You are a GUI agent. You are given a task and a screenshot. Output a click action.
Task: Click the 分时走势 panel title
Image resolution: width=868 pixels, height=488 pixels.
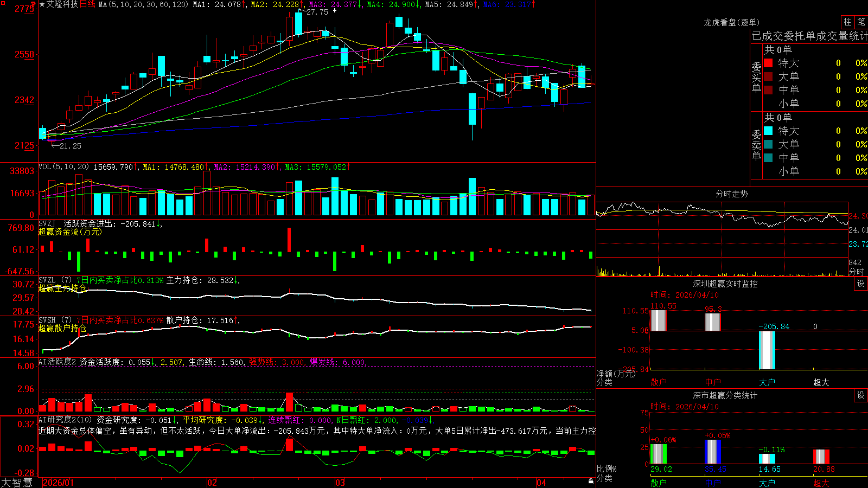coord(731,194)
